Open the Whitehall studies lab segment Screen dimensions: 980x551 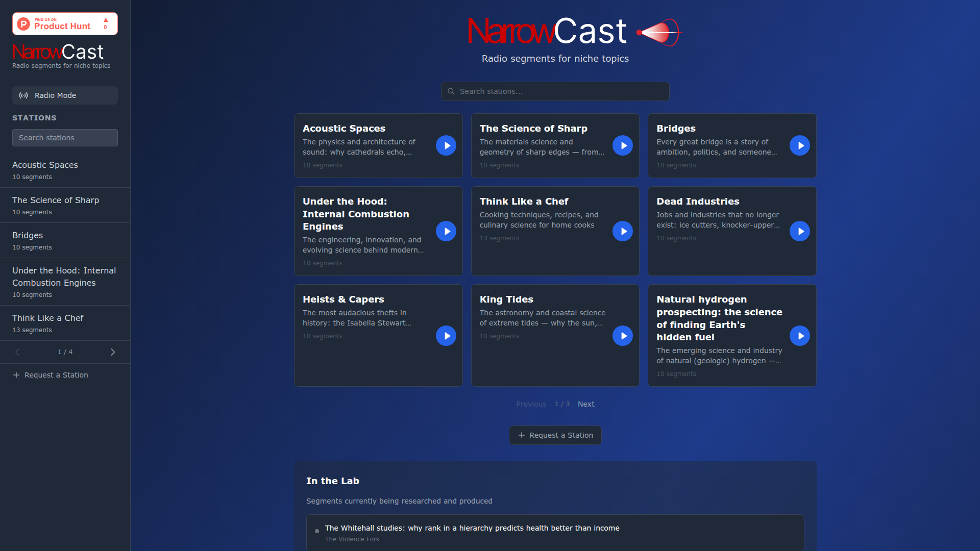tap(555, 533)
